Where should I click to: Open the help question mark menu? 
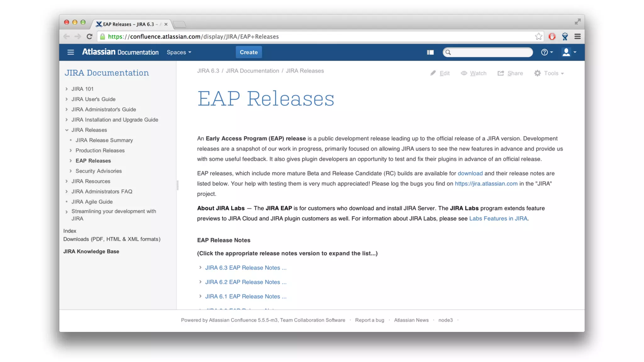[546, 52]
